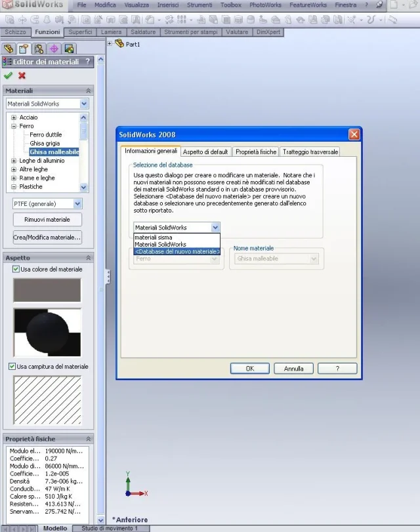The image size is (420, 532).
Task: Click the Revolved Boss/Base toolbar icon
Action: [x=22, y=20]
